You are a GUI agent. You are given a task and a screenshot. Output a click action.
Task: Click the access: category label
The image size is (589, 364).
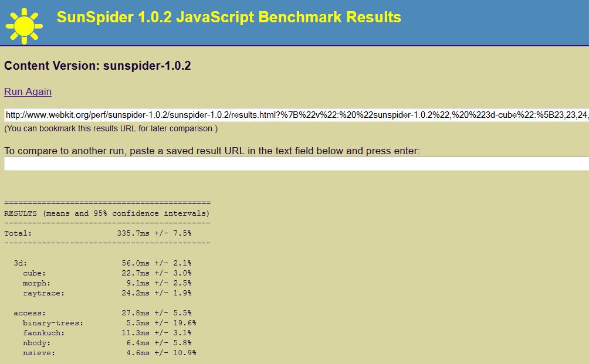point(30,313)
